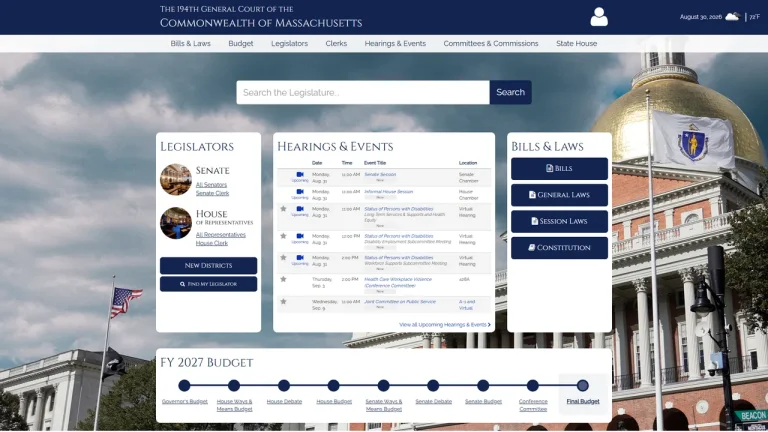Screen dimensions: 768x432
Task: Open the Bills button
Action: [x=559, y=168]
